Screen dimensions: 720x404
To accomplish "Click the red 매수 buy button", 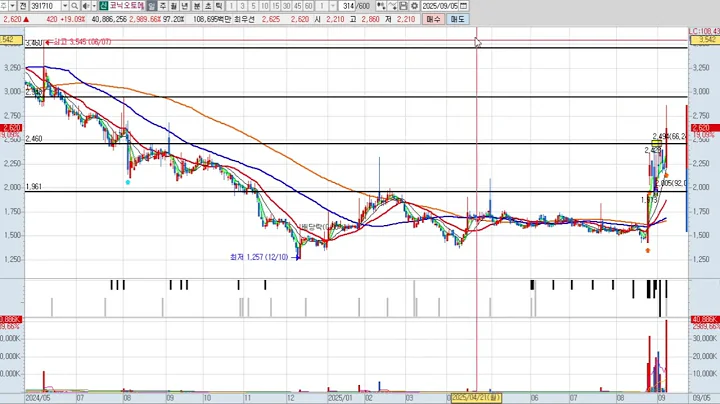I will coord(433,19).
